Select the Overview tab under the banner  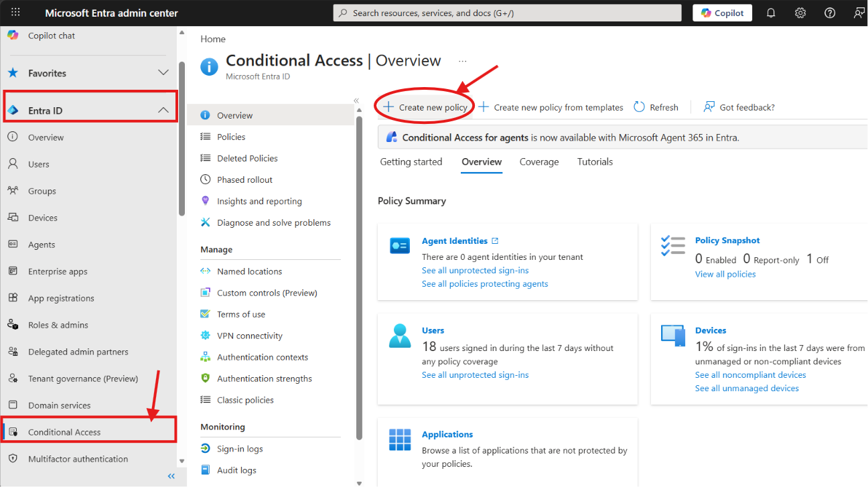(x=482, y=161)
